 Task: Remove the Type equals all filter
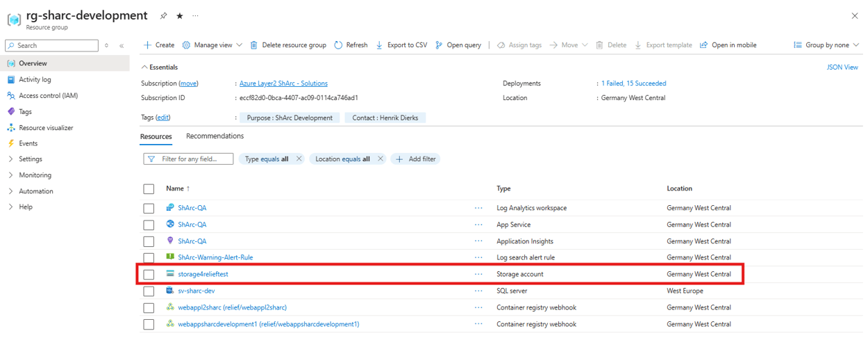[x=299, y=159]
